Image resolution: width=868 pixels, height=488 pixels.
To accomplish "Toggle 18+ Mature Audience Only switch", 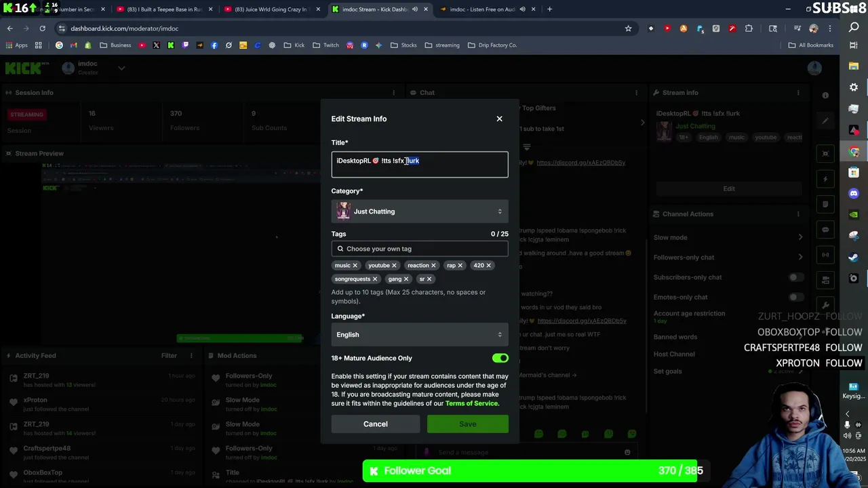I will point(500,358).
